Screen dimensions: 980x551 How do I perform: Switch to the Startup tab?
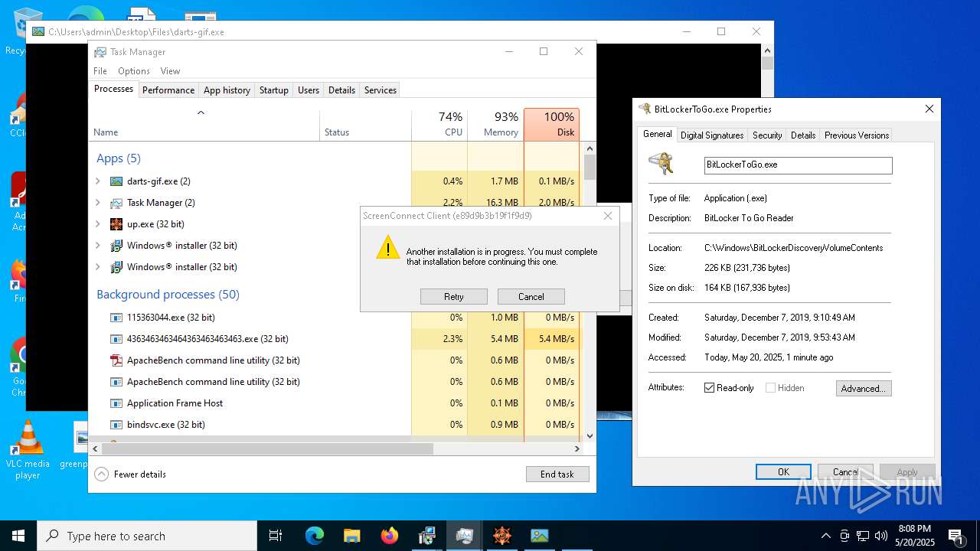click(273, 90)
